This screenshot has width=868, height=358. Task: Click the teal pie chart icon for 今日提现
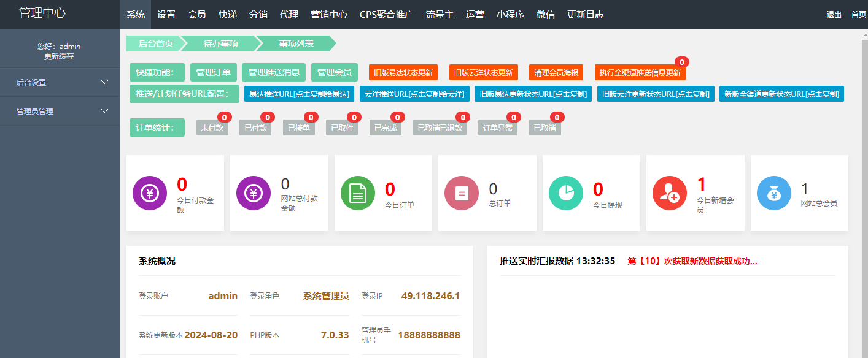point(565,193)
